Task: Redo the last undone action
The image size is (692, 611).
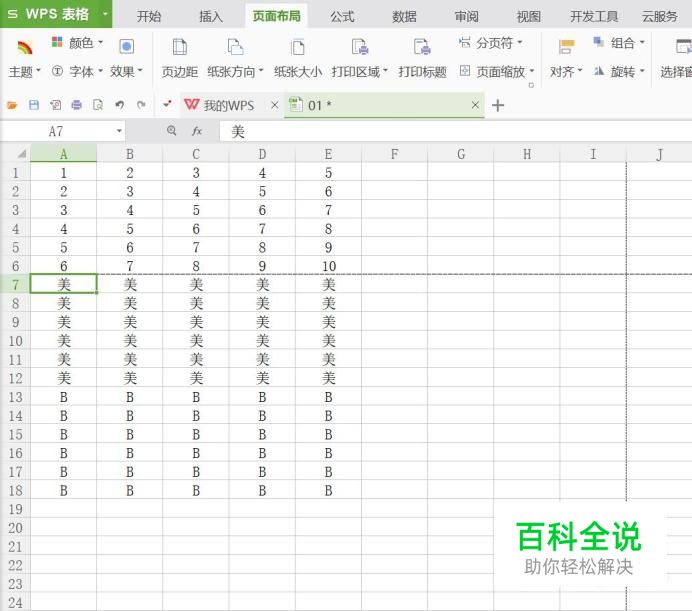Action: coord(141,105)
